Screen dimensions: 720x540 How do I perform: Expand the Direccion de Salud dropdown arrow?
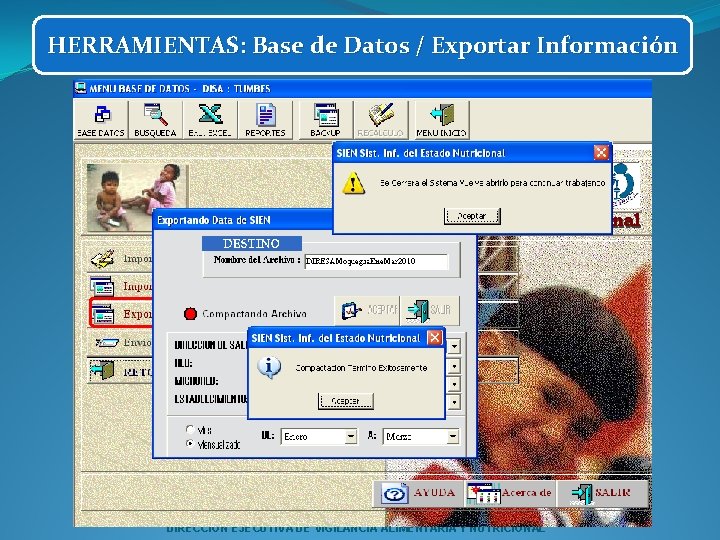coord(454,346)
